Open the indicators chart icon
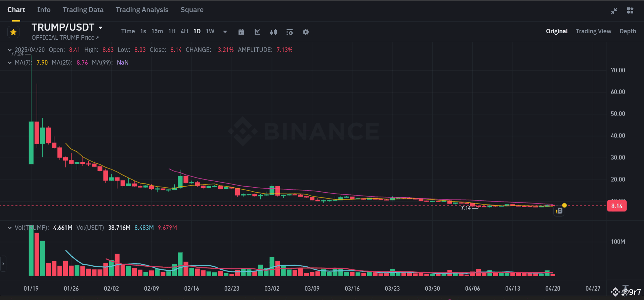The width and height of the screenshot is (644, 300). click(x=257, y=32)
